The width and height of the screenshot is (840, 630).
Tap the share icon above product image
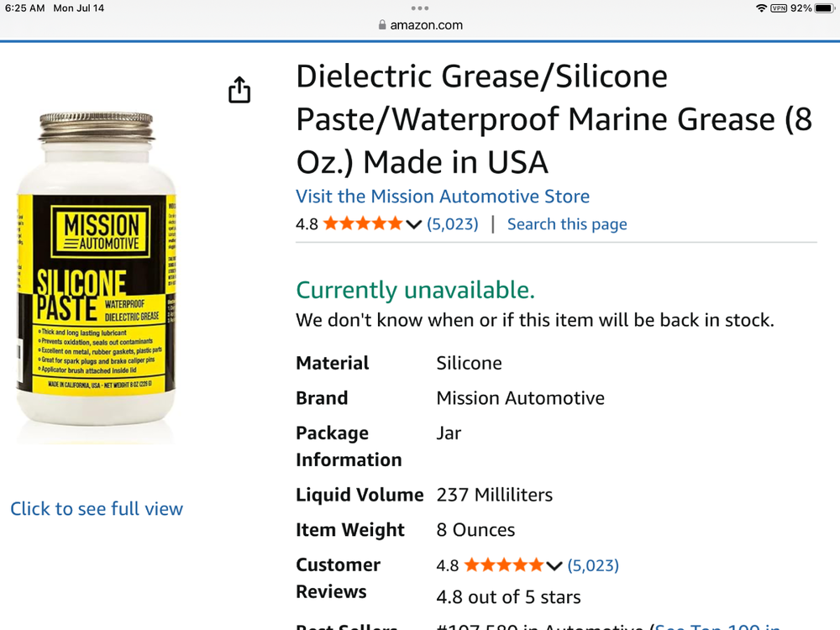point(239,90)
